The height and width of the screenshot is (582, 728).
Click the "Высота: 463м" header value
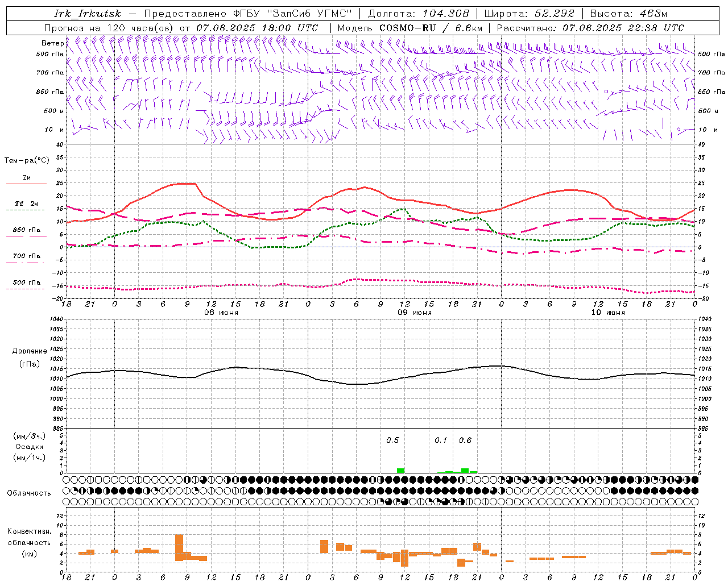(628, 14)
